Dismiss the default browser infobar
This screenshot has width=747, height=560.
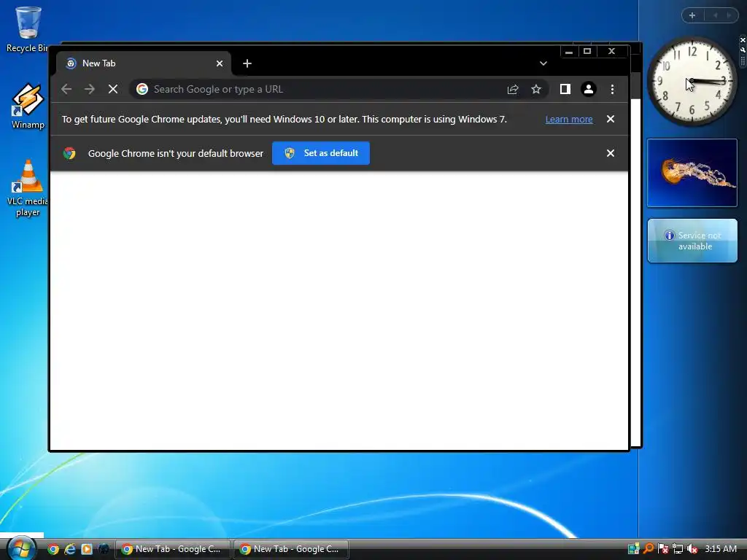click(611, 153)
